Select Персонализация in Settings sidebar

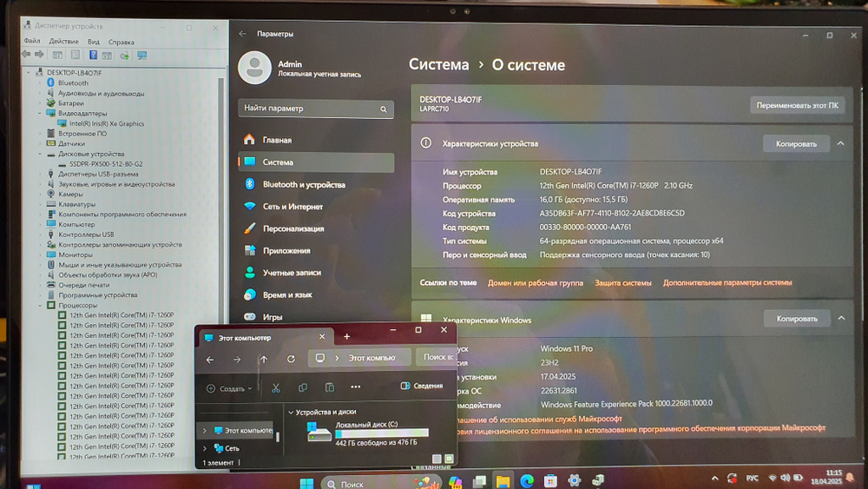(316, 228)
